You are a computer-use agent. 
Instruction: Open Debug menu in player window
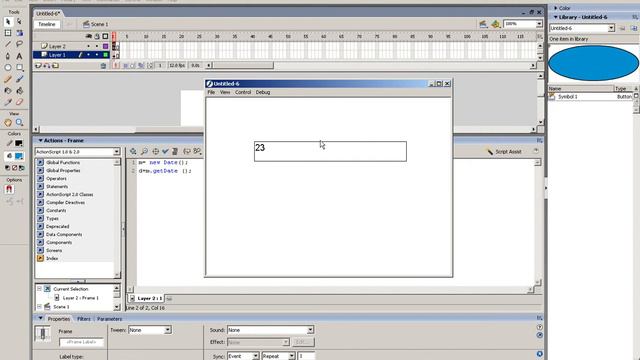click(x=263, y=92)
